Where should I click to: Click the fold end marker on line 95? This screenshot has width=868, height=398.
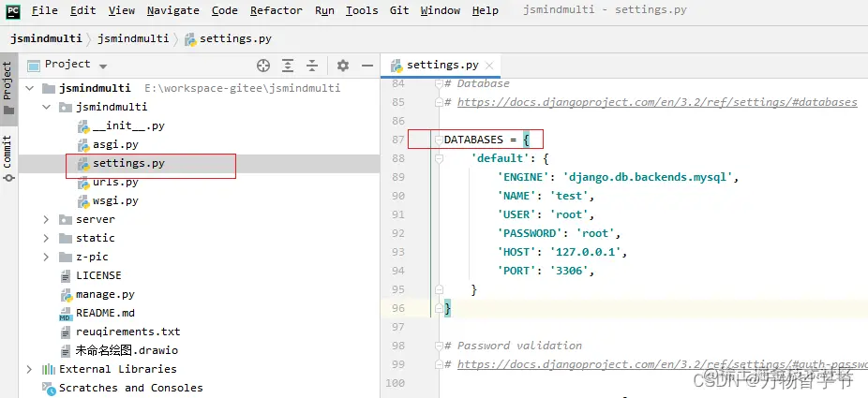(x=439, y=289)
